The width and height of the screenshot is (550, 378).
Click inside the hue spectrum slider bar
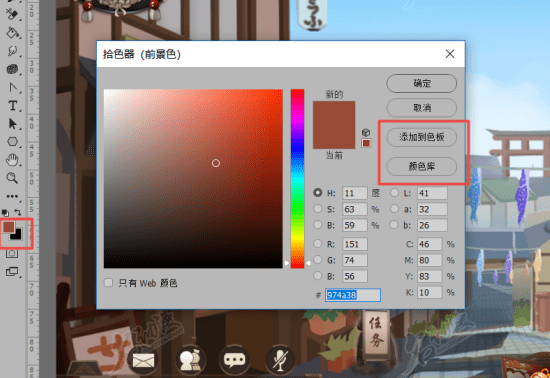click(x=297, y=179)
